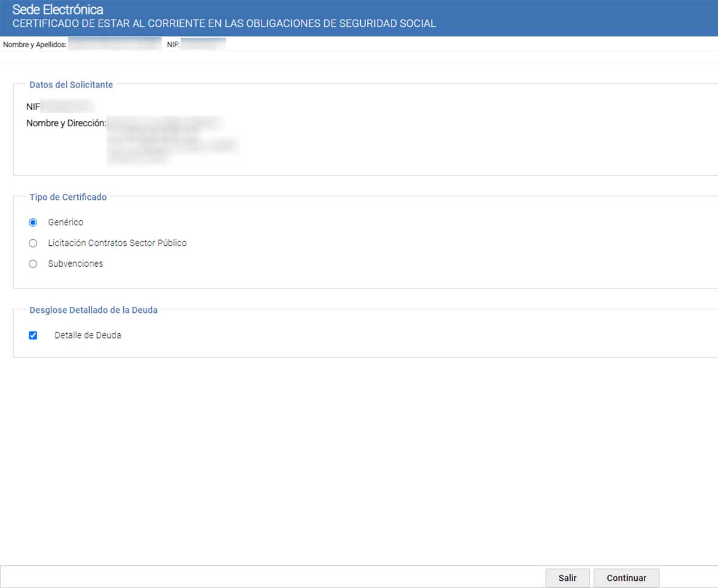Select the Subvenciones radio button
718x588 pixels.
[33, 264]
